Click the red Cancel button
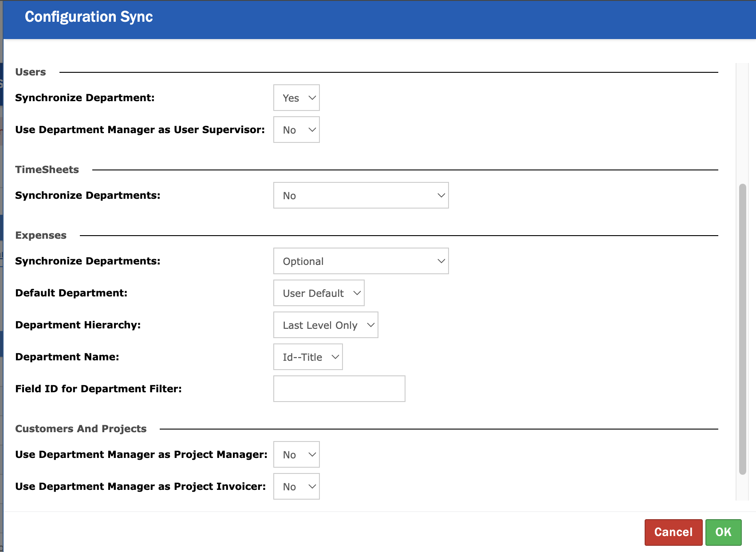 (x=673, y=532)
